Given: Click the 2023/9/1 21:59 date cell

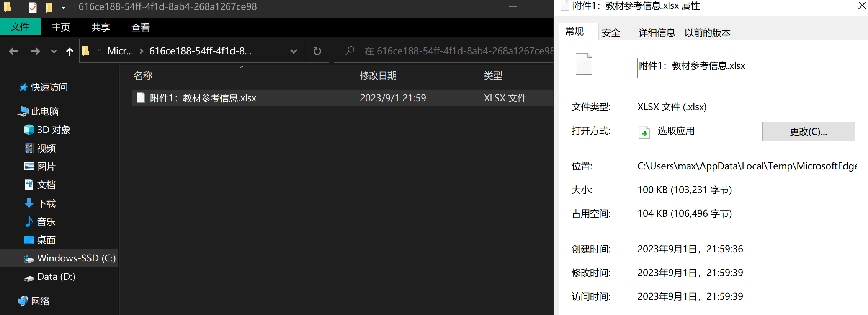Looking at the screenshot, I should click(393, 98).
